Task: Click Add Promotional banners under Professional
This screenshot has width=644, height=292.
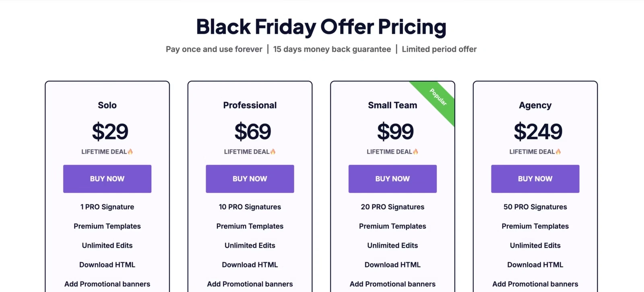Action: click(x=250, y=284)
